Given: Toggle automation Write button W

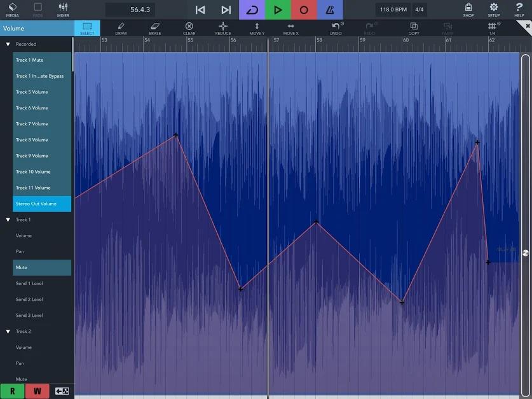Looking at the screenshot, I should point(38,391).
